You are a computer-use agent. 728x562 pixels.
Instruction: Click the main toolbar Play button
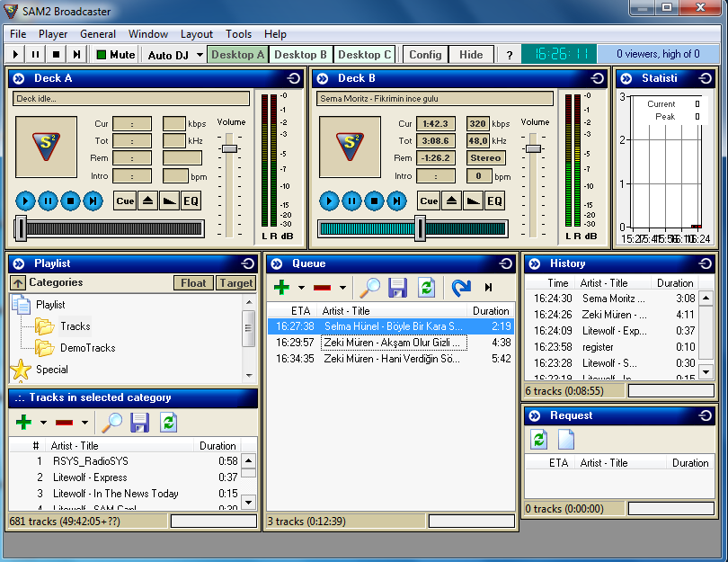click(15, 55)
